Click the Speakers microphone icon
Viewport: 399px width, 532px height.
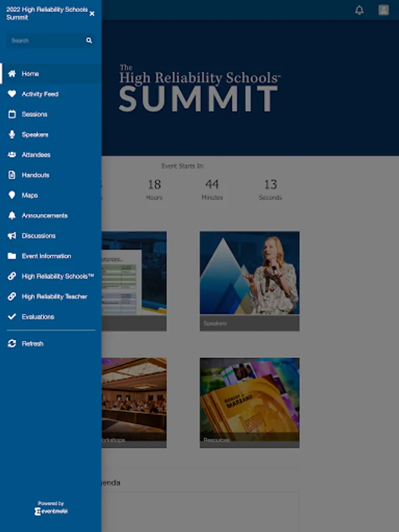click(12, 134)
